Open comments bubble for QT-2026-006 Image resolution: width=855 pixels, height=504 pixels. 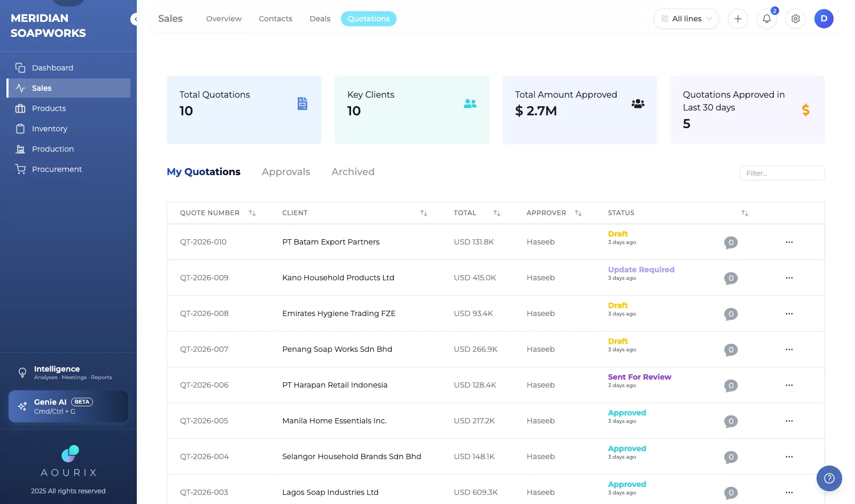[x=731, y=385]
